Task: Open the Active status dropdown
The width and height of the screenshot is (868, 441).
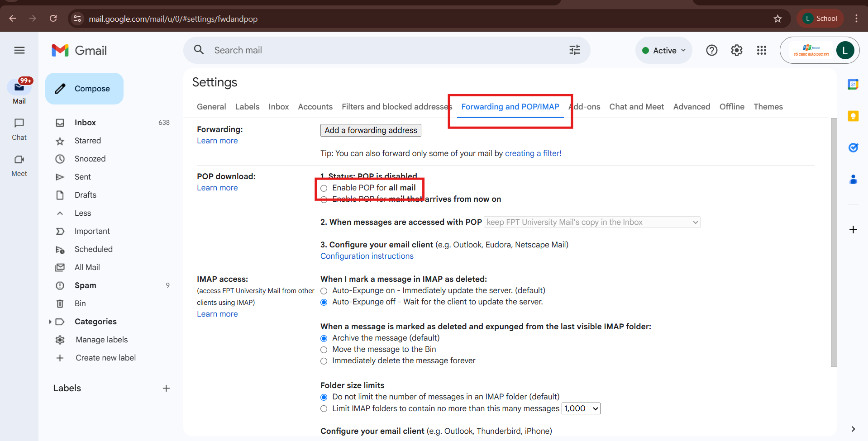Action: click(x=664, y=50)
